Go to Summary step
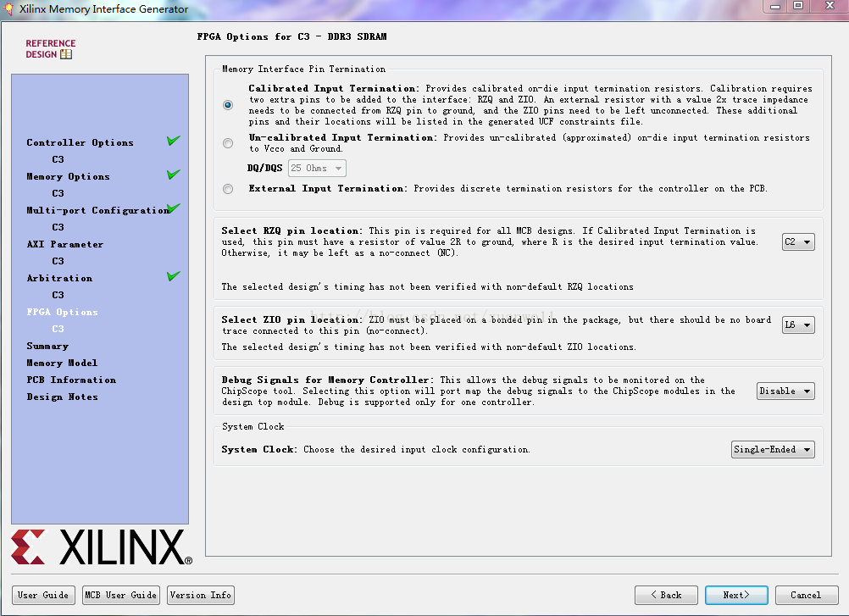Image resolution: width=849 pixels, height=616 pixels. [x=47, y=346]
